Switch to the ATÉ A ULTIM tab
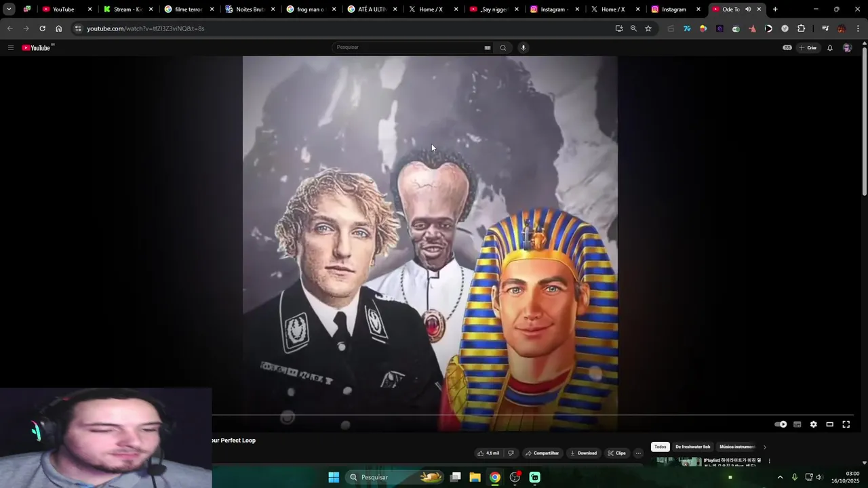This screenshot has height=488, width=868. coord(372,9)
